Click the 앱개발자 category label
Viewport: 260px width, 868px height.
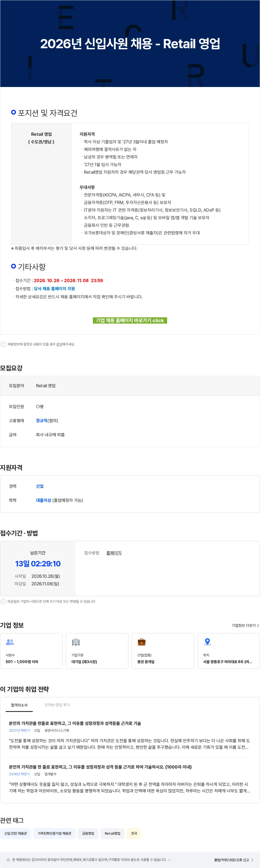pyautogui.click(x=51, y=774)
